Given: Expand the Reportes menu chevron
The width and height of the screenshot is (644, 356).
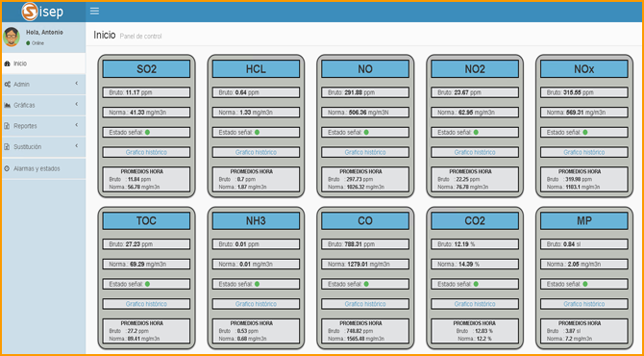Looking at the screenshot, I should coord(77,125).
